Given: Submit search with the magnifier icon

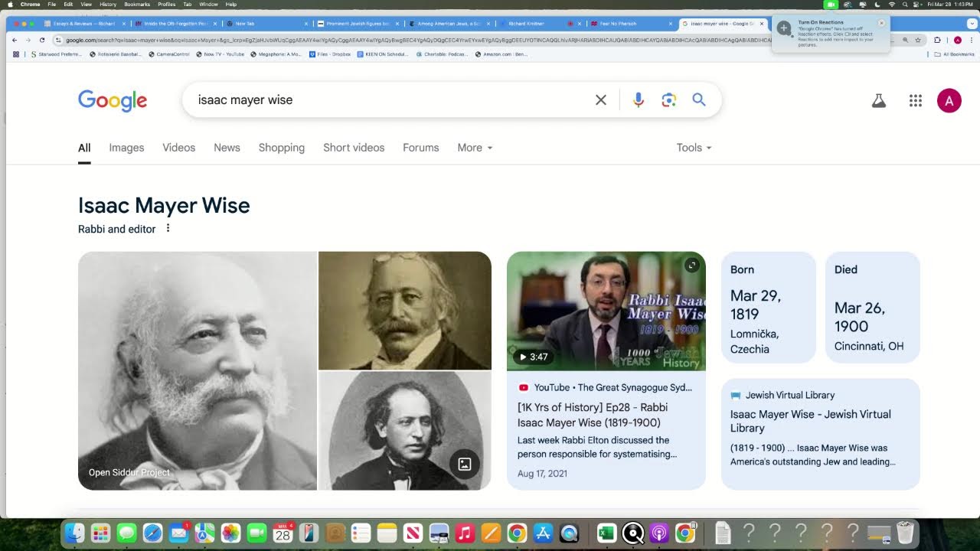Looking at the screenshot, I should 699,99.
